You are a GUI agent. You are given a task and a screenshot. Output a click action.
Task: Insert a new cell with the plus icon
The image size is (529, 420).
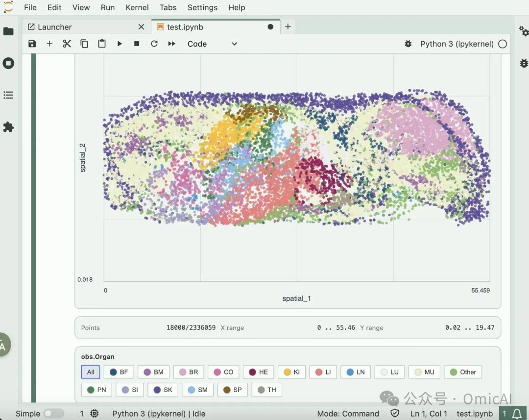[49, 44]
